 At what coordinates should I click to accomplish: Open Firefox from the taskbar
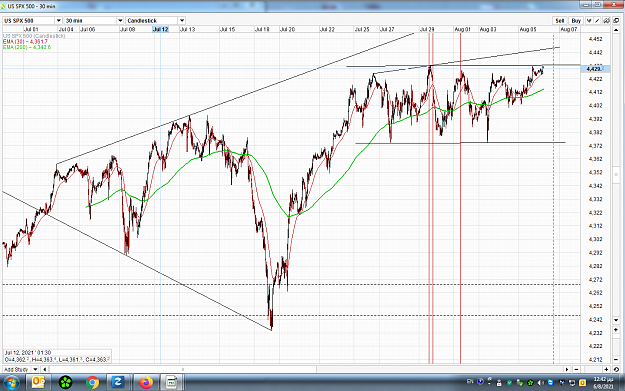tap(146, 383)
